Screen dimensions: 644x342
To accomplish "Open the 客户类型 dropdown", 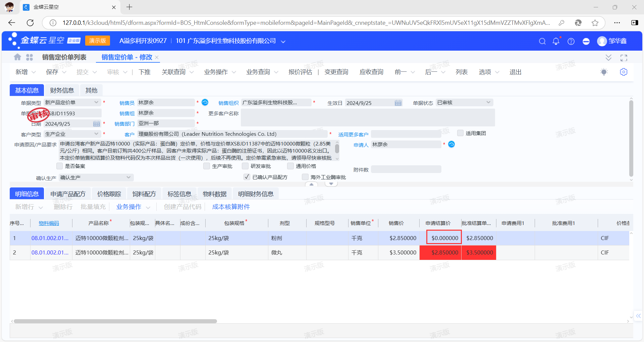I will pyautogui.click(x=96, y=134).
